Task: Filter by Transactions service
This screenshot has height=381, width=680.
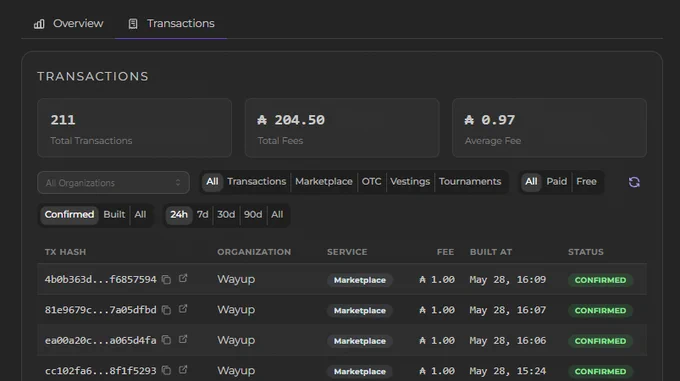Action: [257, 182]
